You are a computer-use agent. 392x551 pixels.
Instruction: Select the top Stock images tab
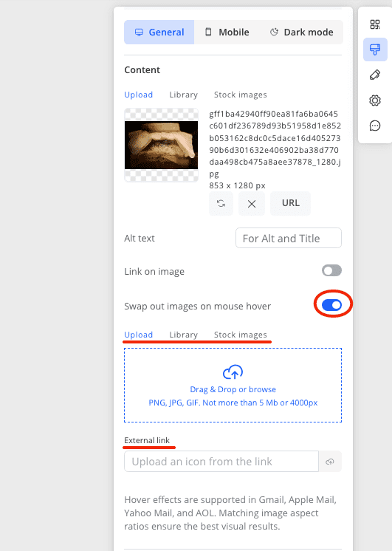click(x=240, y=95)
